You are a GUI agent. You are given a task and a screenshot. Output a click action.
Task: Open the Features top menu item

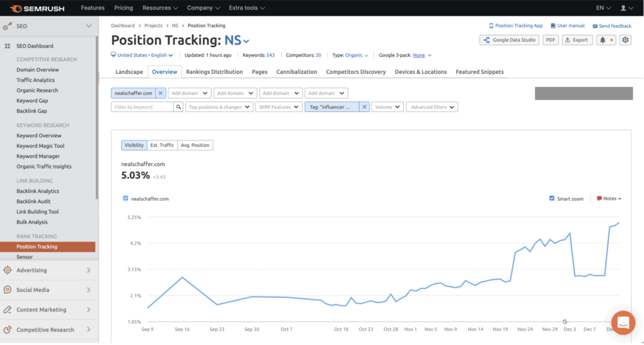pyautogui.click(x=93, y=8)
